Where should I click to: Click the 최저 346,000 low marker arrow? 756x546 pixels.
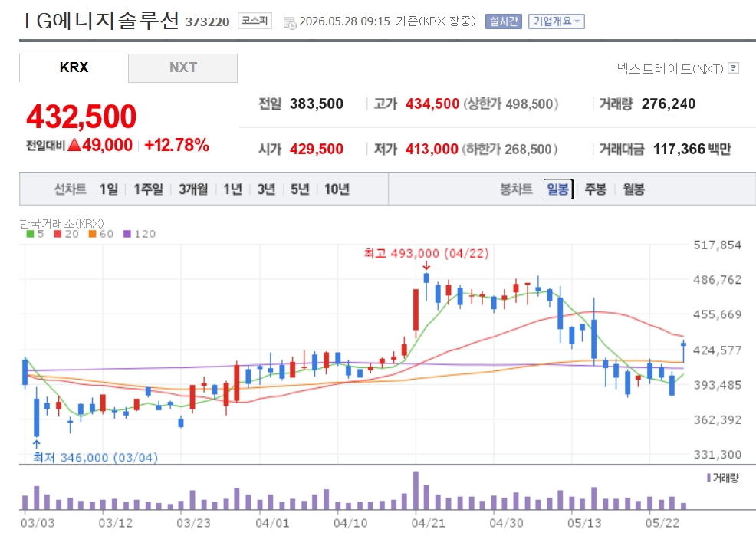36,444
